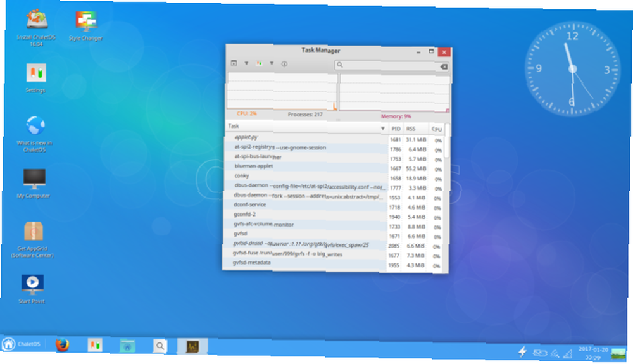633x364 pixels.
Task: Click the Task Manager settings icon in toolbar
Action: click(x=259, y=63)
